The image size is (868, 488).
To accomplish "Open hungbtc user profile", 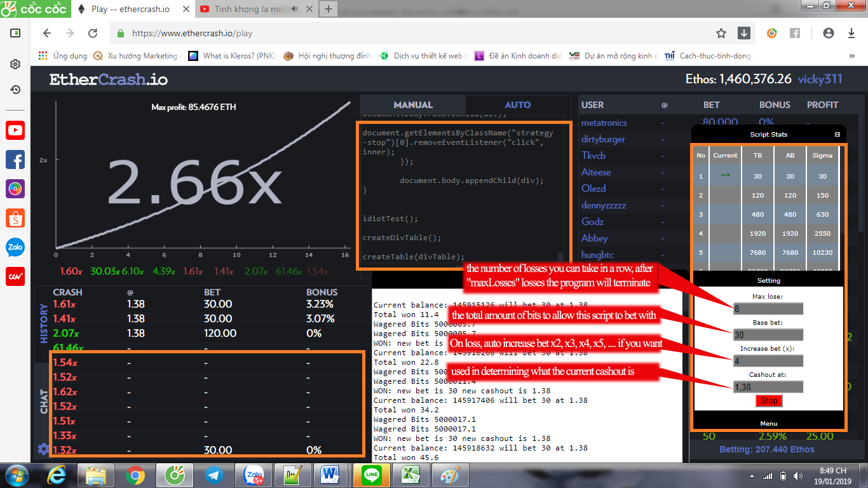I will (597, 255).
